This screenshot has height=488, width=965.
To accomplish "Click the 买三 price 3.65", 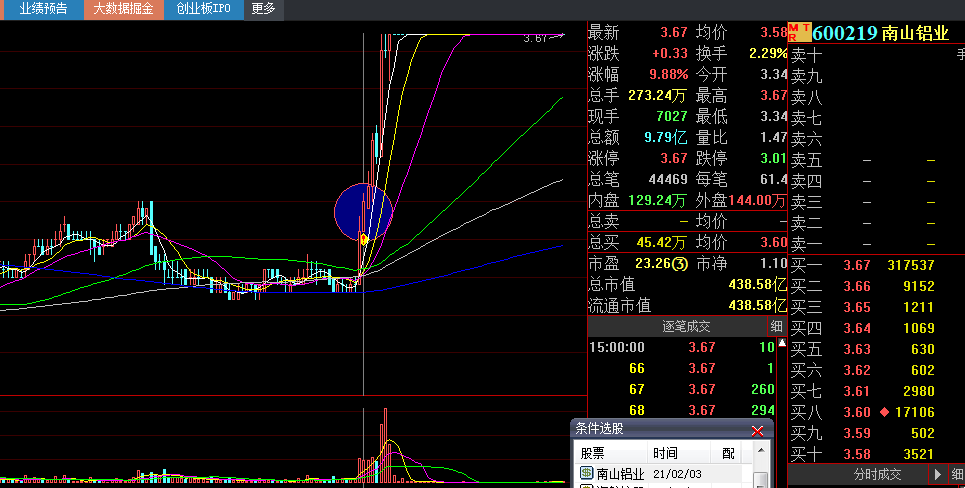I will click(x=857, y=307).
